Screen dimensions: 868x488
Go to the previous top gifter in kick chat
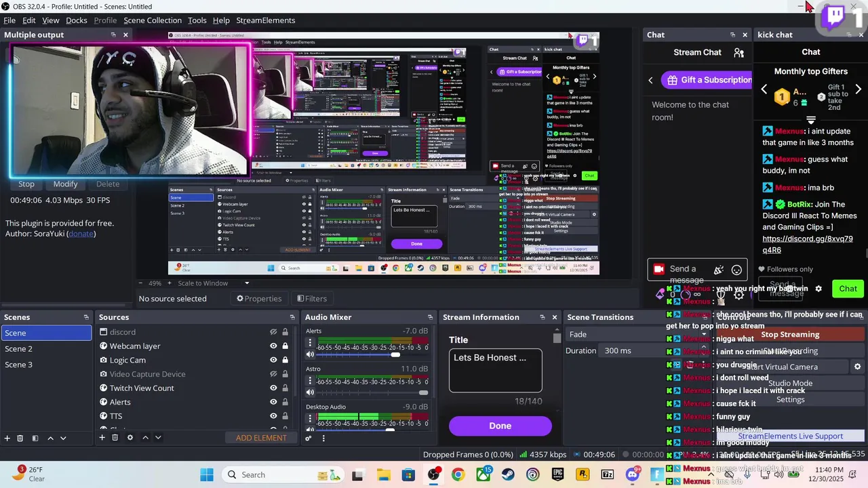pos(764,89)
